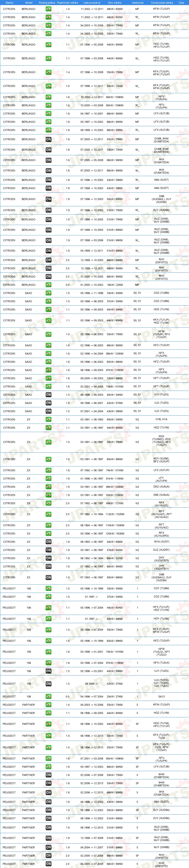Click ON icon in Partner A9A (XUD7) row
The width and height of the screenshot is (189, 868).
click(48, 802)
